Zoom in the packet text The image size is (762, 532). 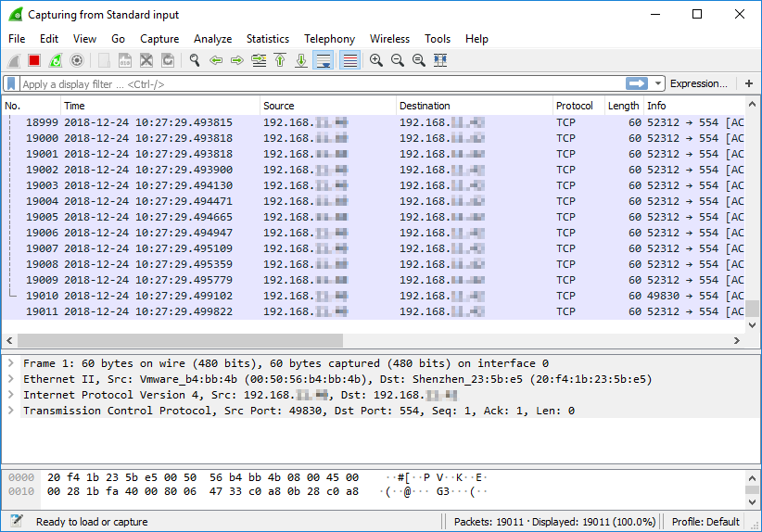(x=376, y=61)
